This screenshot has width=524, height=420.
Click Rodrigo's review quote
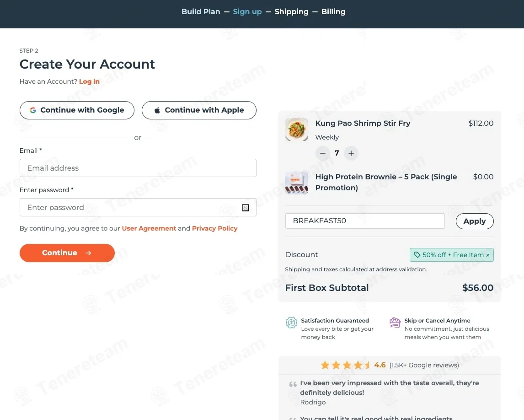[x=389, y=388]
